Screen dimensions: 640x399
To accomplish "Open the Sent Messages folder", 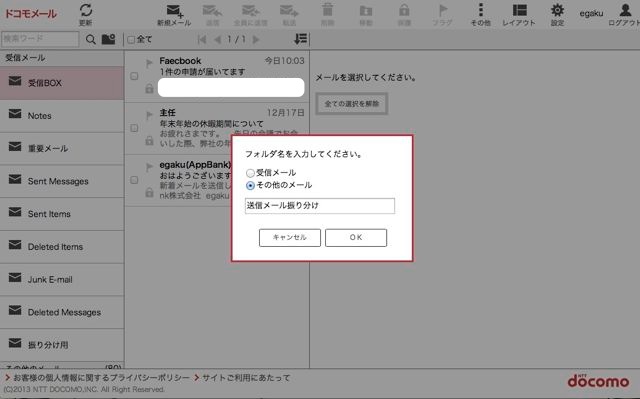I will [x=62, y=181].
